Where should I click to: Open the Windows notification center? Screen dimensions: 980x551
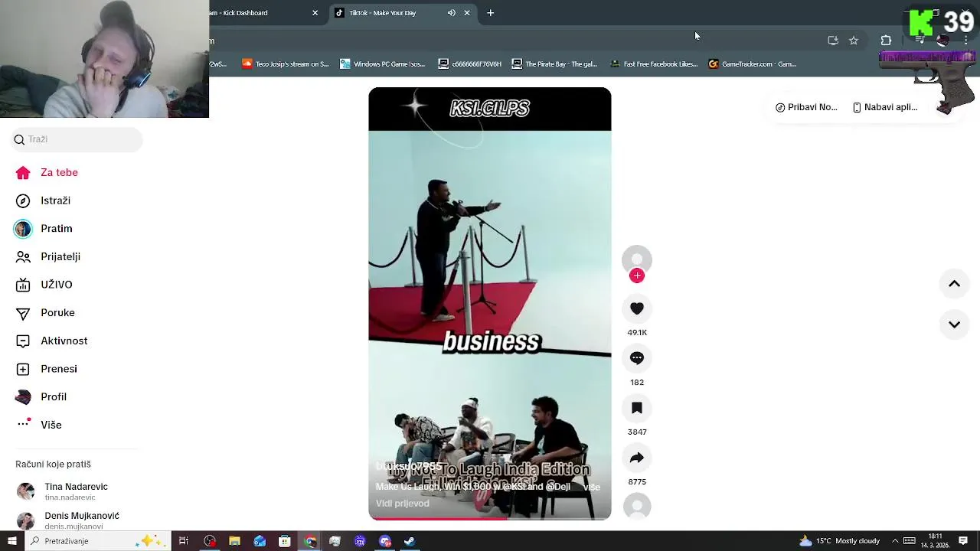pyautogui.click(x=963, y=541)
